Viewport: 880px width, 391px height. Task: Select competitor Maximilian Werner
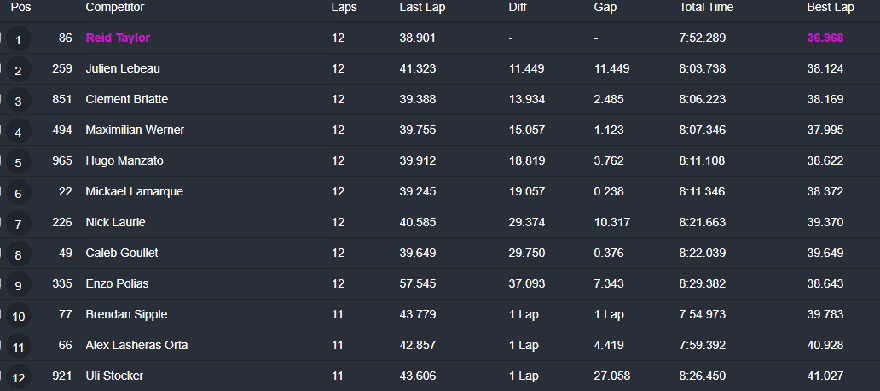pos(135,130)
